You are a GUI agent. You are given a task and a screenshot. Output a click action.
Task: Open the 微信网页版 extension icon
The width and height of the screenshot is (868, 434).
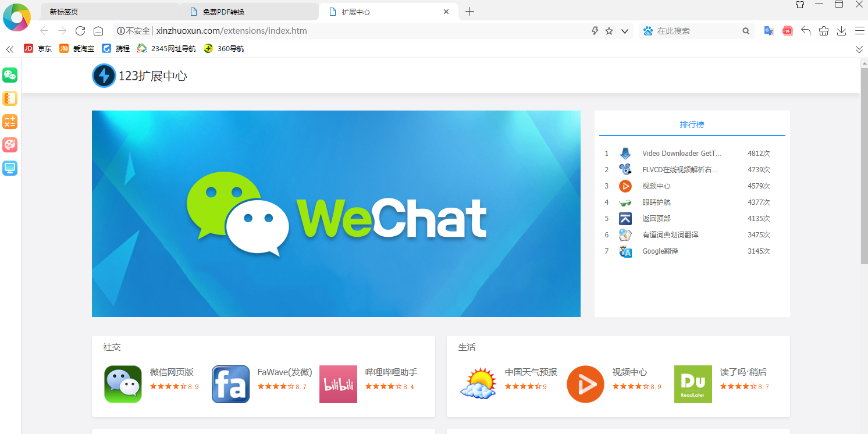point(123,384)
